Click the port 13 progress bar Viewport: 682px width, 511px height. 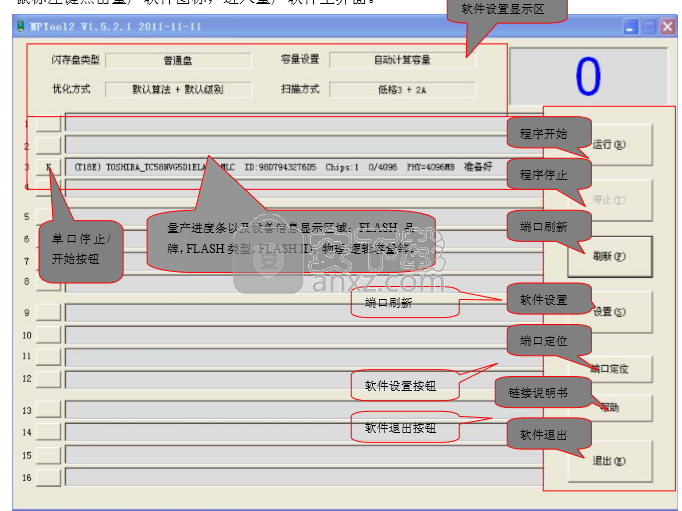(304, 410)
